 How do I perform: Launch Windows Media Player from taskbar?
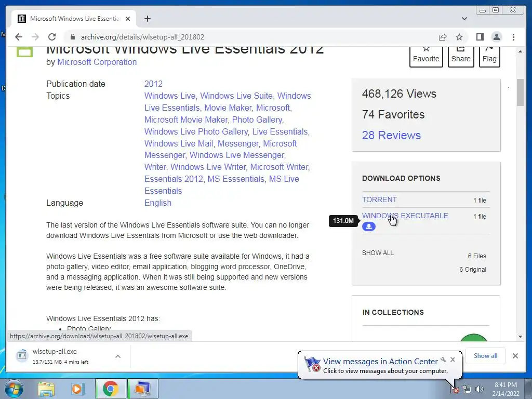point(77,389)
